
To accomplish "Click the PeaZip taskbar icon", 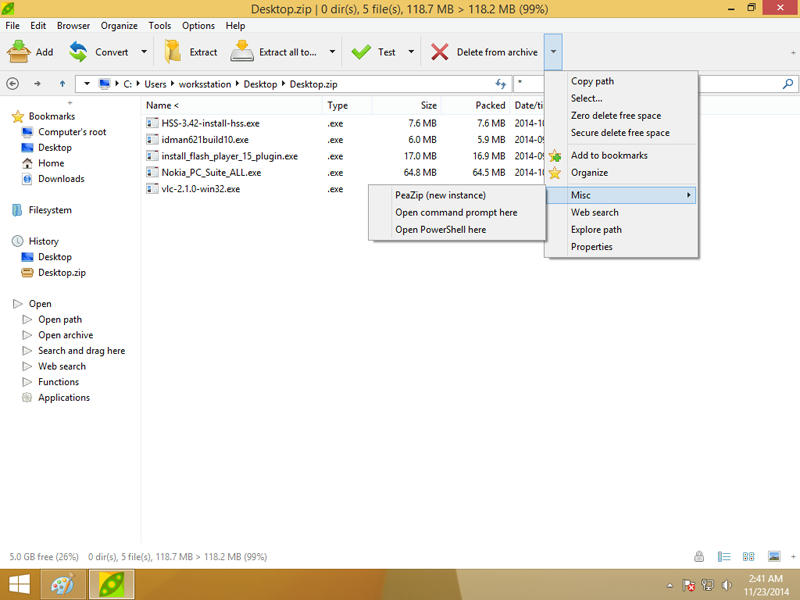I will click(112, 584).
